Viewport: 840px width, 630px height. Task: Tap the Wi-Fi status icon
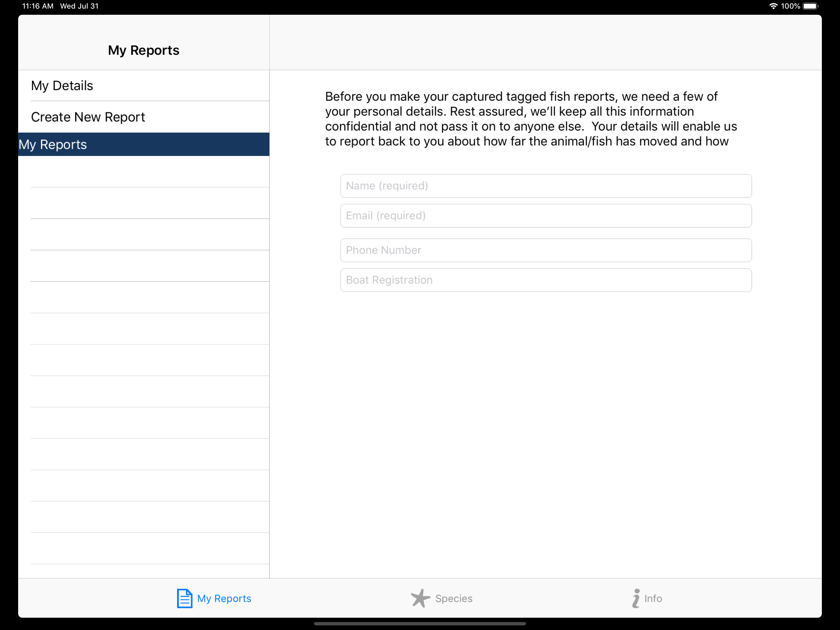pos(773,6)
